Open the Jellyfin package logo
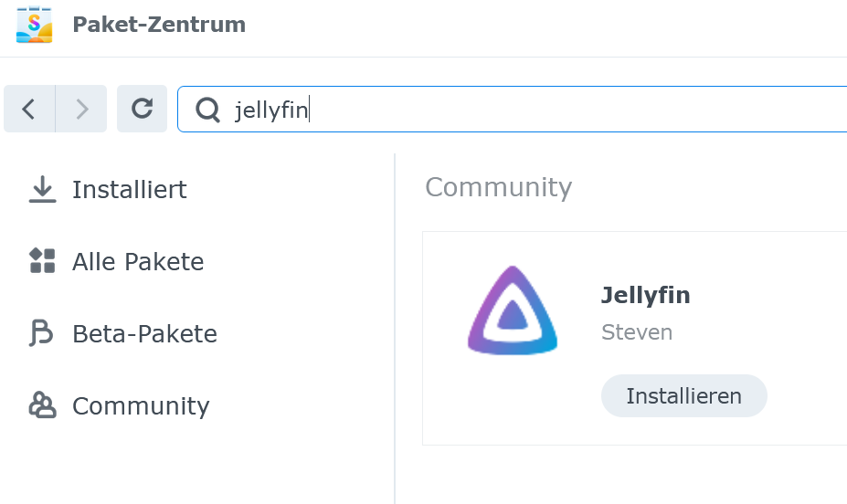 (512, 310)
